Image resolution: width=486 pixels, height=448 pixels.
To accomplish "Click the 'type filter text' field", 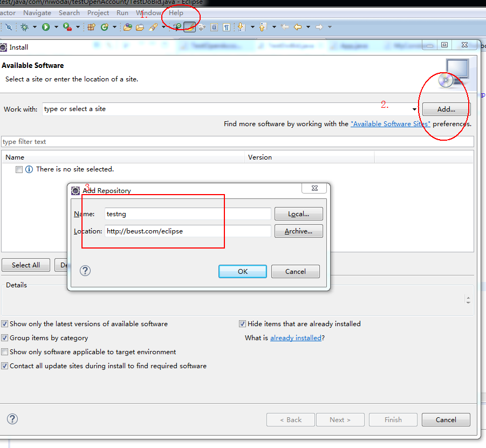I will click(x=237, y=142).
